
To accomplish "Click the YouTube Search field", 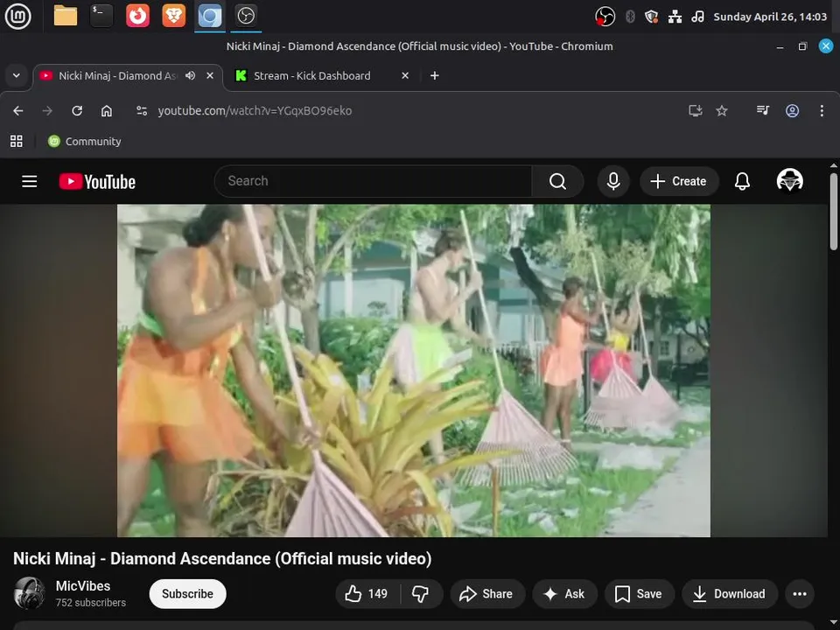I will (x=374, y=181).
